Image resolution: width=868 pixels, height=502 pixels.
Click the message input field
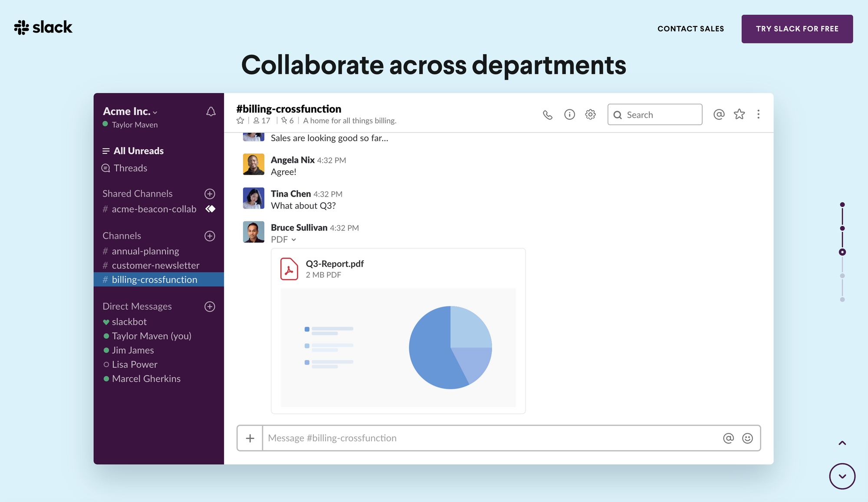490,438
